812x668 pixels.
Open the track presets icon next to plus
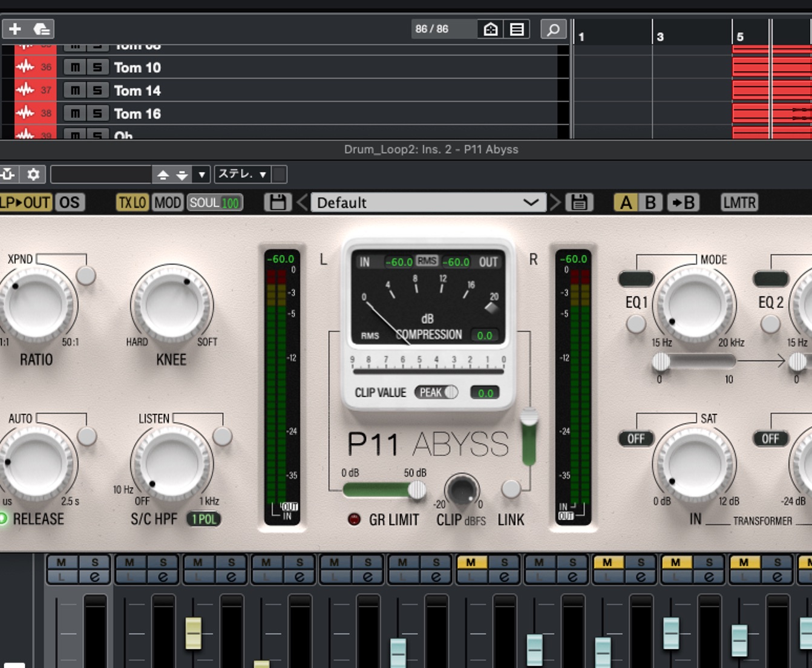coord(41,29)
